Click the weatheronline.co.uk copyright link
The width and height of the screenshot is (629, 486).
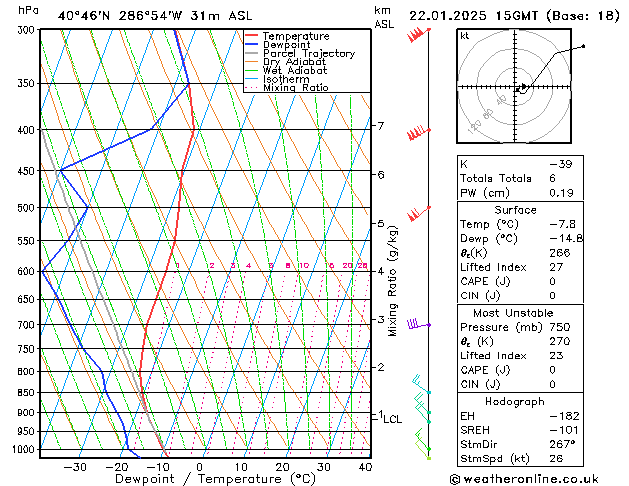pos(524,479)
